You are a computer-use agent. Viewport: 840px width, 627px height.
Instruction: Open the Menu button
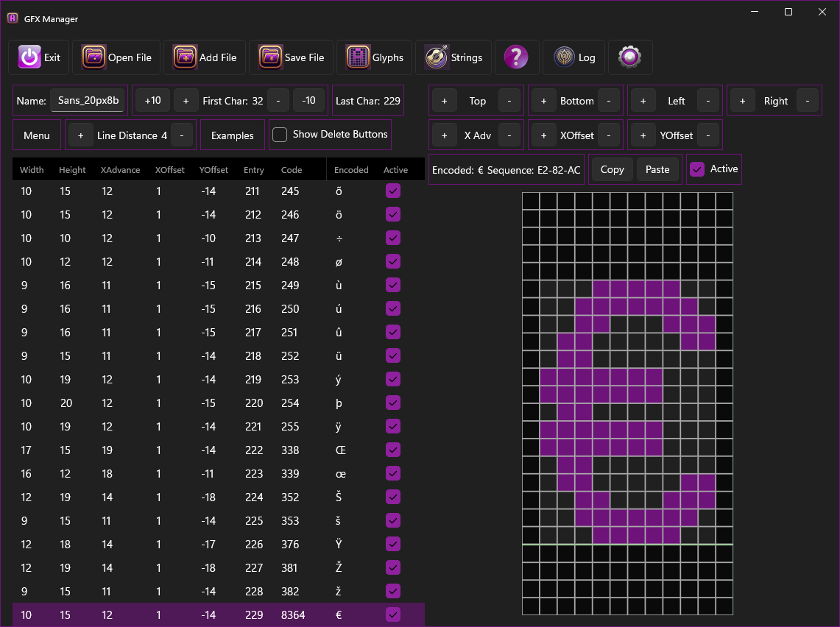coord(36,135)
